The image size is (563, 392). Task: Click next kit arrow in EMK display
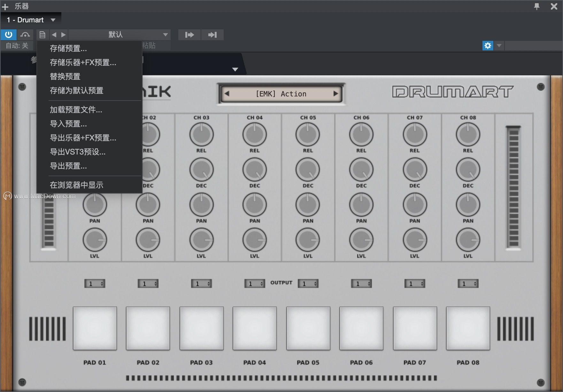(x=335, y=94)
